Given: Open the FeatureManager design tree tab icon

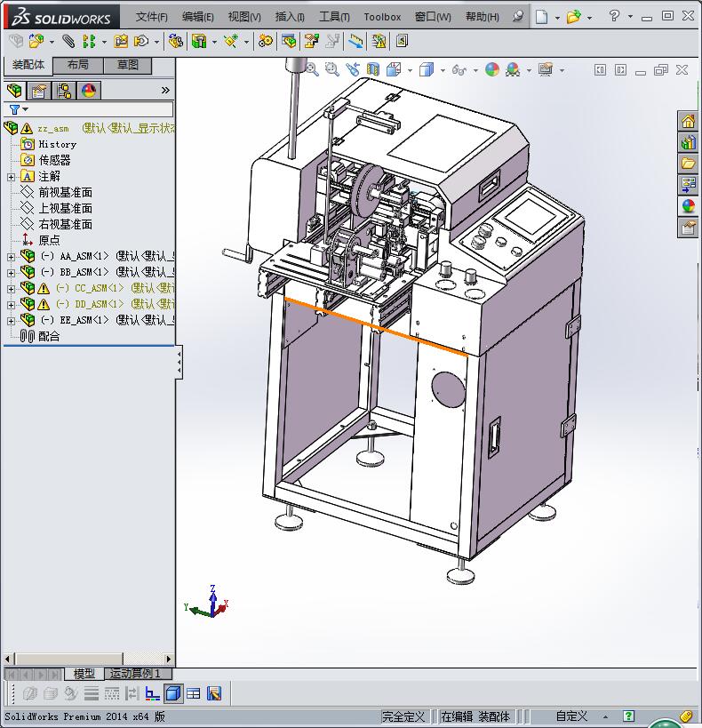Looking at the screenshot, I should [x=14, y=91].
